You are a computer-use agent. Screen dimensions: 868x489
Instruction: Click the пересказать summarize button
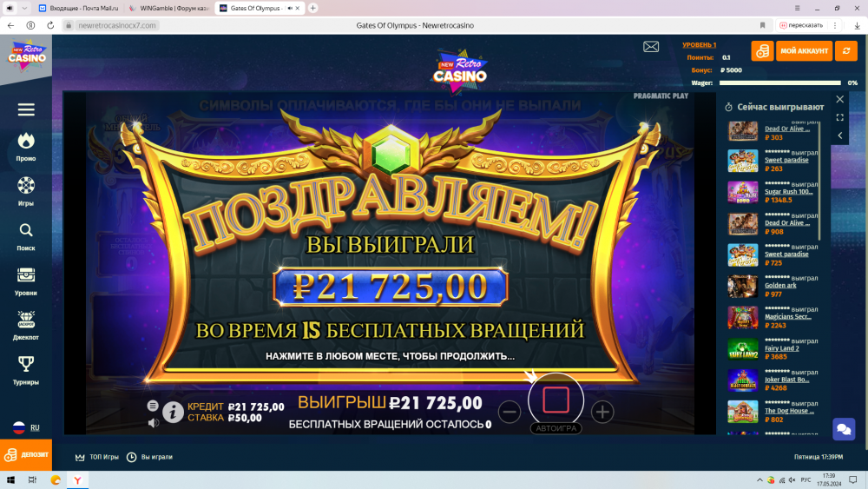801,25
